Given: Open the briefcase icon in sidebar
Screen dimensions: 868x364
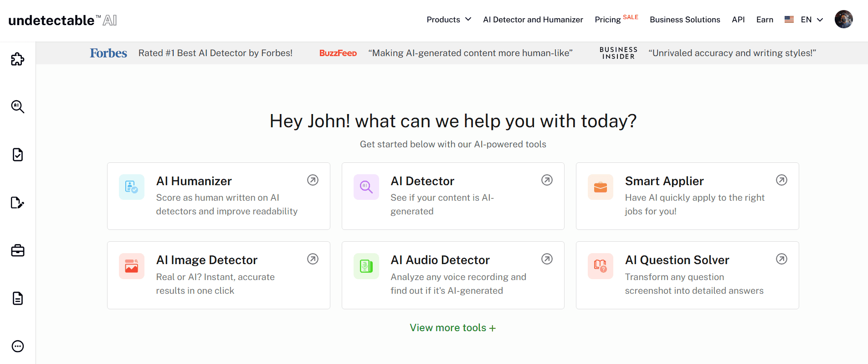Looking at the screenshot, I should tap(17, 250).
